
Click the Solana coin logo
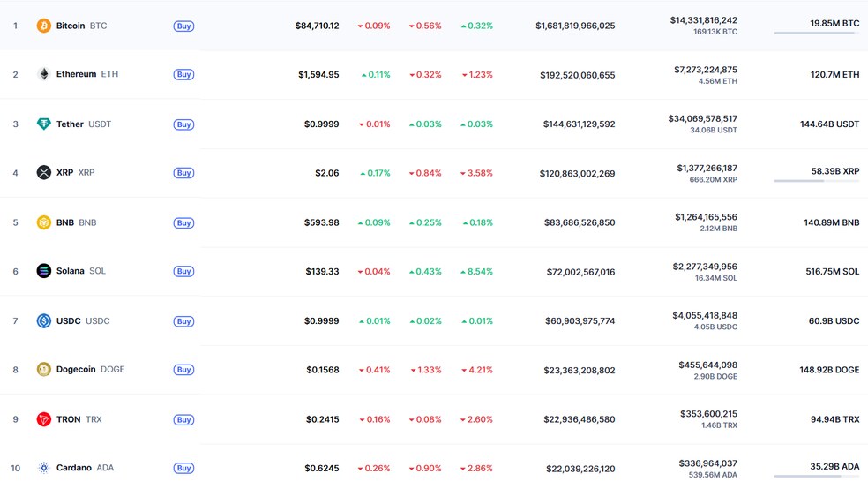coord(44,271)
